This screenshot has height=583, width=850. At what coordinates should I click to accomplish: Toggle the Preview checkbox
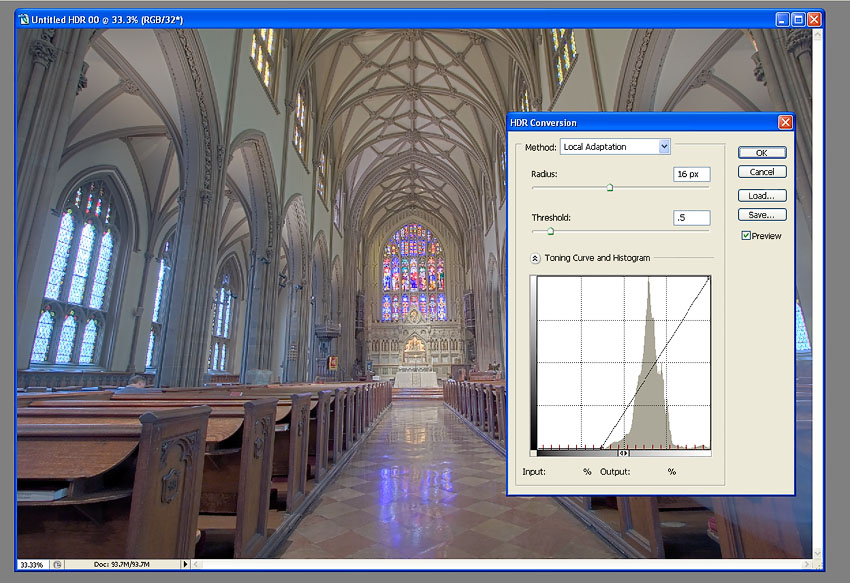(746, 236)
